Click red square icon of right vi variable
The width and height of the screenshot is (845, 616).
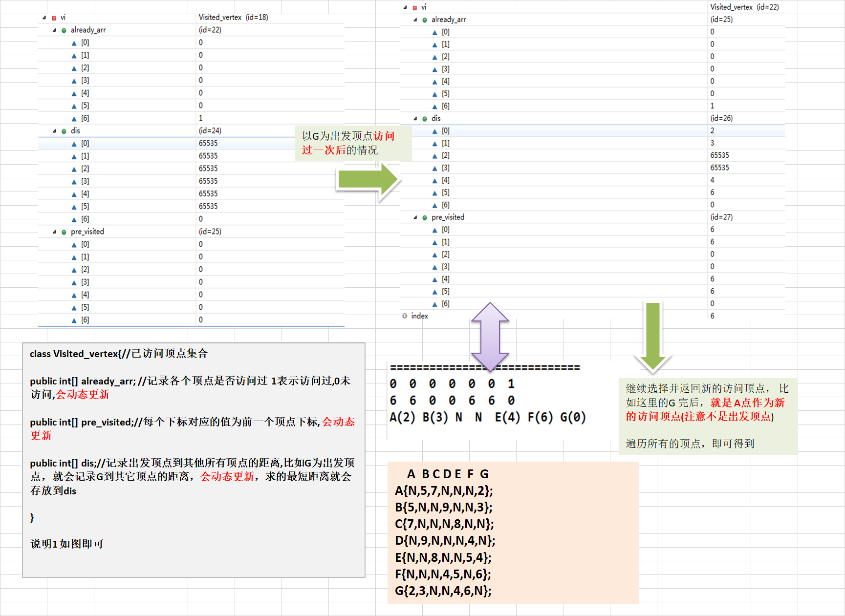coord(415,8)
